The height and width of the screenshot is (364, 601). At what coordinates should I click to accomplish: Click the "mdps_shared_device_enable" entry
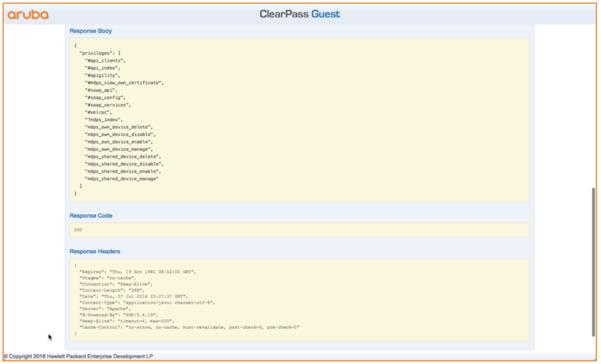(x=123, y=171)
